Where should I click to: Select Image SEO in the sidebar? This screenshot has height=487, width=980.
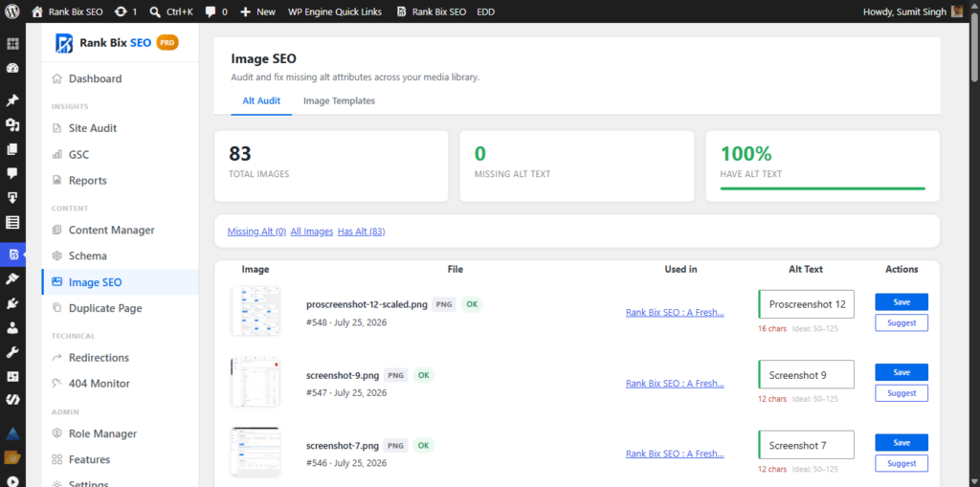(x=120, y=282)
